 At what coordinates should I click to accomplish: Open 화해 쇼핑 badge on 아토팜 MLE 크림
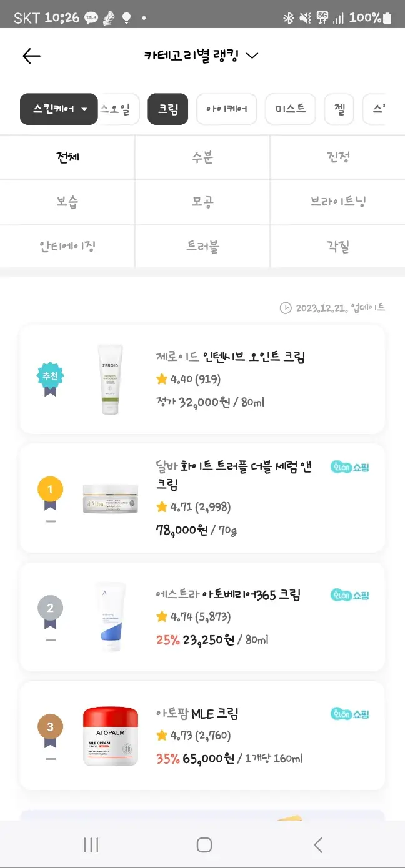coord(350,715)
